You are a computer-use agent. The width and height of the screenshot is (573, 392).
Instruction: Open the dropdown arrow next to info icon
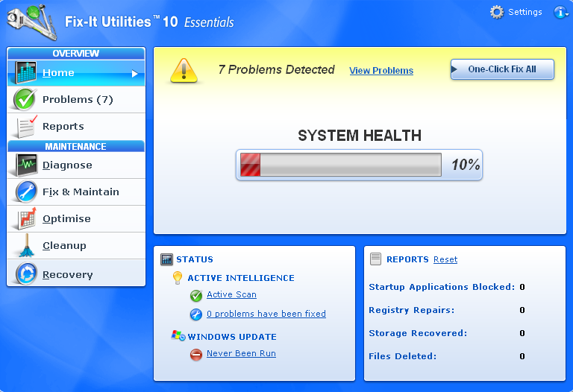pos(567,14)
